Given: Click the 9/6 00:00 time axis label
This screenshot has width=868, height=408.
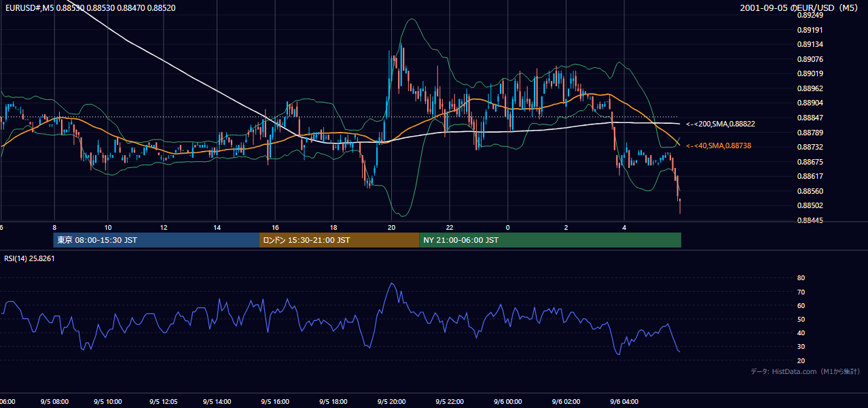Looking at the screenshot, I should (507, 401).
